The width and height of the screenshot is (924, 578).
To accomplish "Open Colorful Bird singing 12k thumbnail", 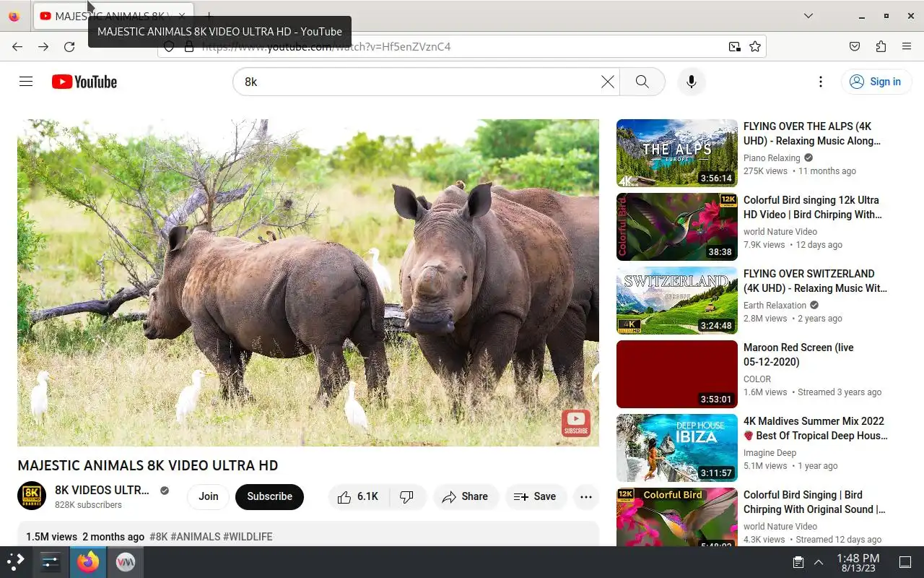I will click(x=677, y=227).
